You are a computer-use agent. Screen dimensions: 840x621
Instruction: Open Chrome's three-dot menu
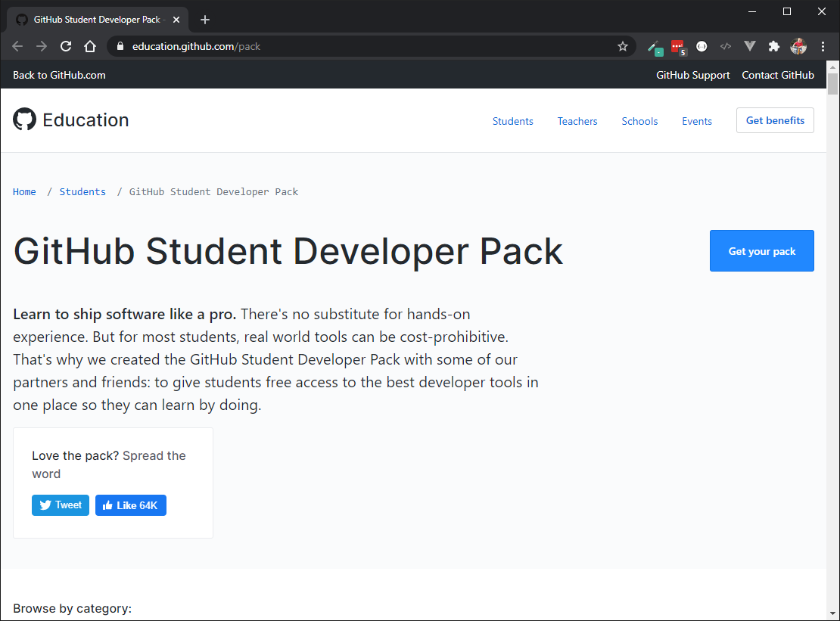(x=823, y=47)
